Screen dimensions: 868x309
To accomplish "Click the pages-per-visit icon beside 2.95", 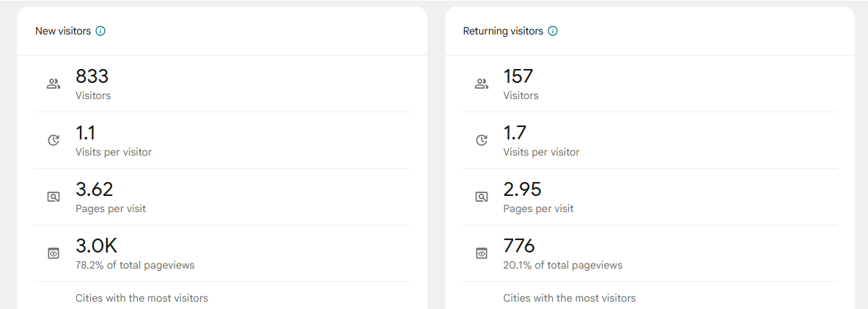I will coord(482,197).
